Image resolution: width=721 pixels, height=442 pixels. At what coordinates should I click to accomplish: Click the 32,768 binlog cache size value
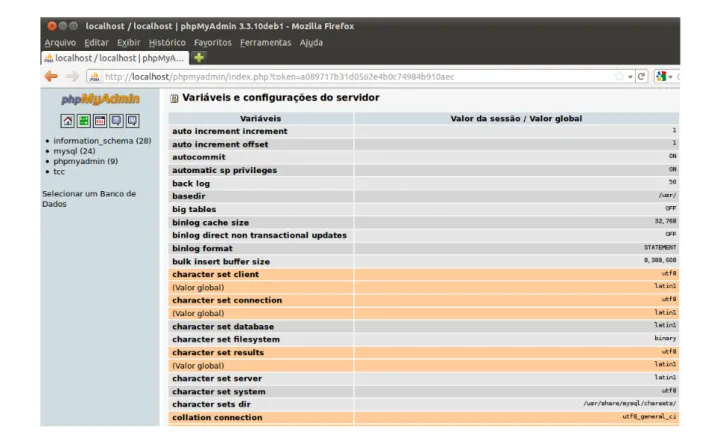665,221
